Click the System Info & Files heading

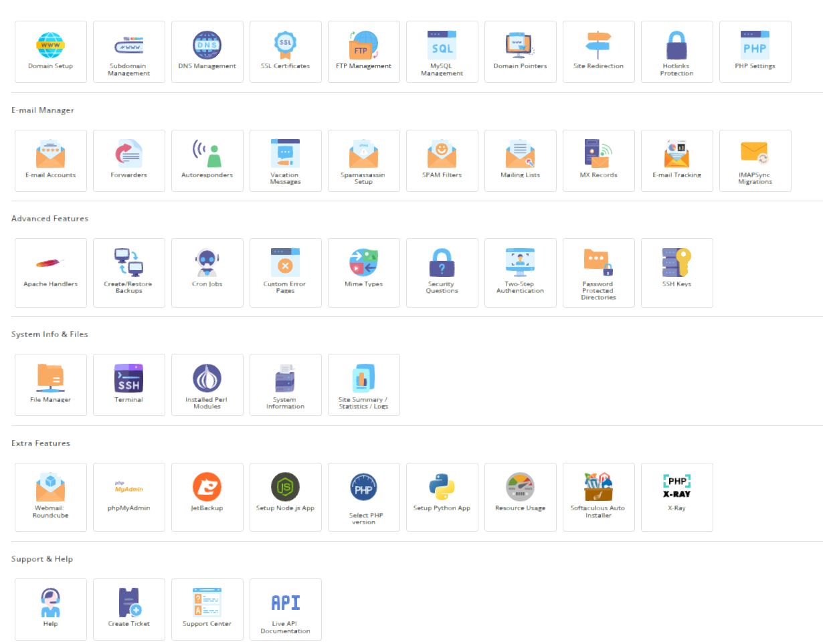pos(50,334)
